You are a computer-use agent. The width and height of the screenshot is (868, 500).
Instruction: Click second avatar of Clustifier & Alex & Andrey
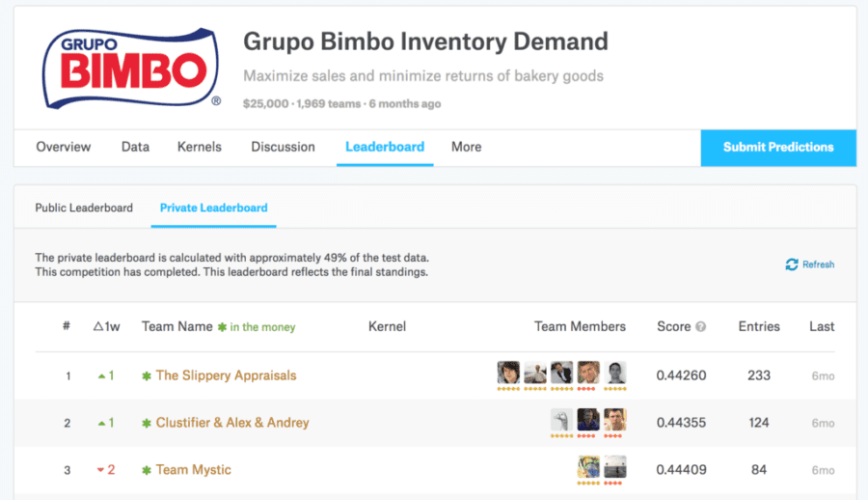point(588,420)
